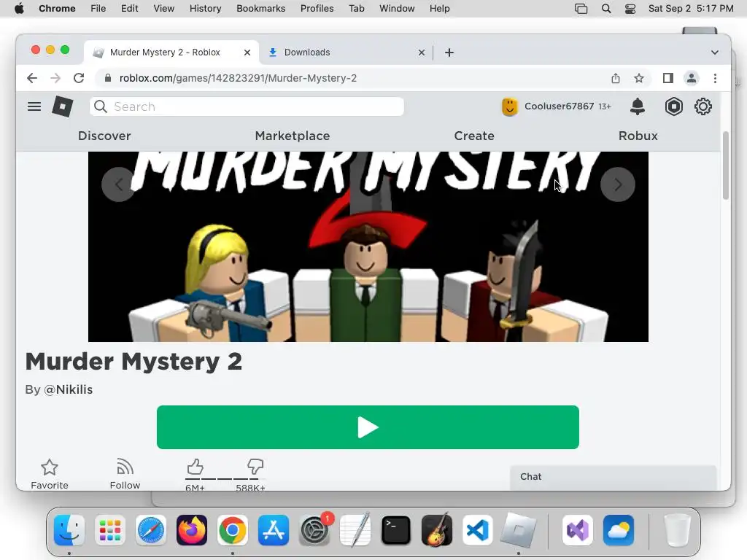Go forward in Chrome history
The height and width of the screenshot is (560, 747).
[x=55, y=78]
